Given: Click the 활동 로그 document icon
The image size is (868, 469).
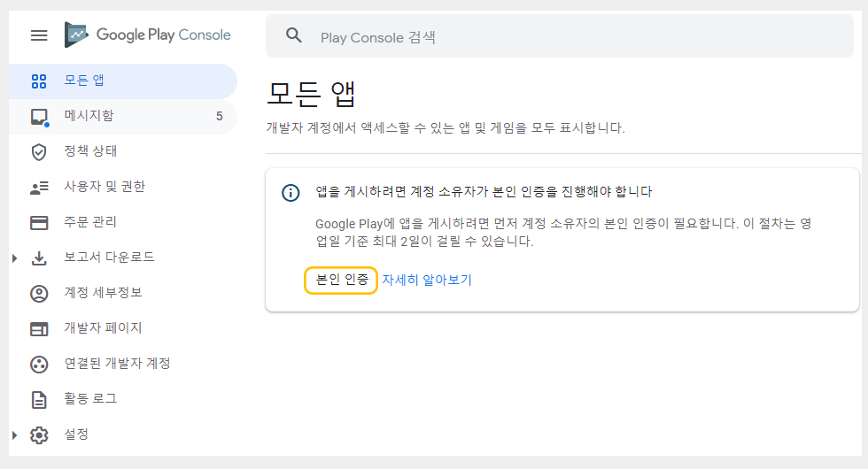Looking at the screenshot, I should click(x=39, y=400).
